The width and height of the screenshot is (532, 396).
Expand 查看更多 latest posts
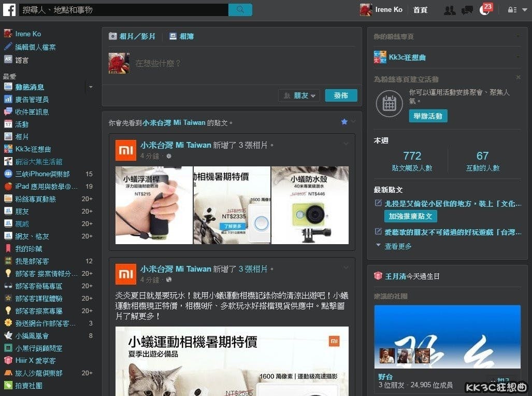(x=398, y=246)
